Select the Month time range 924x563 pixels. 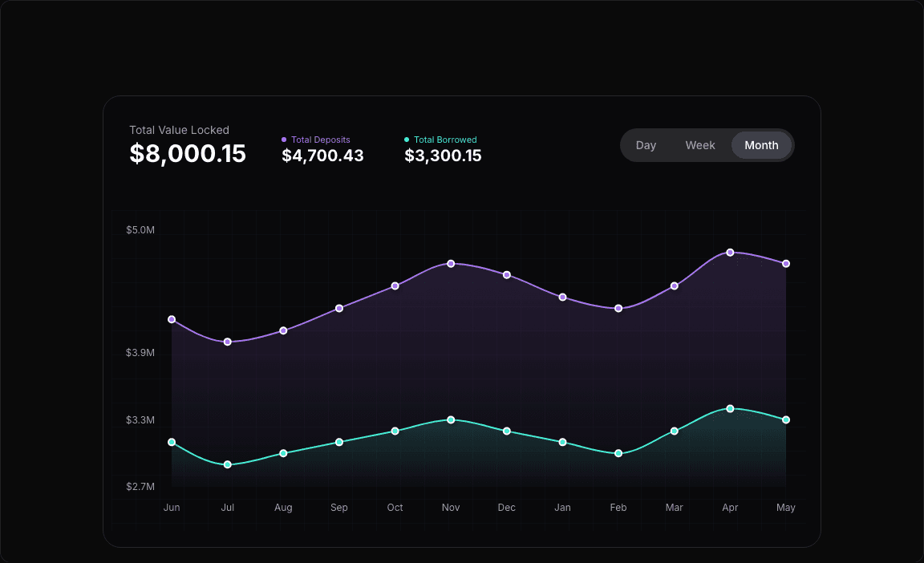coord(761,145)
